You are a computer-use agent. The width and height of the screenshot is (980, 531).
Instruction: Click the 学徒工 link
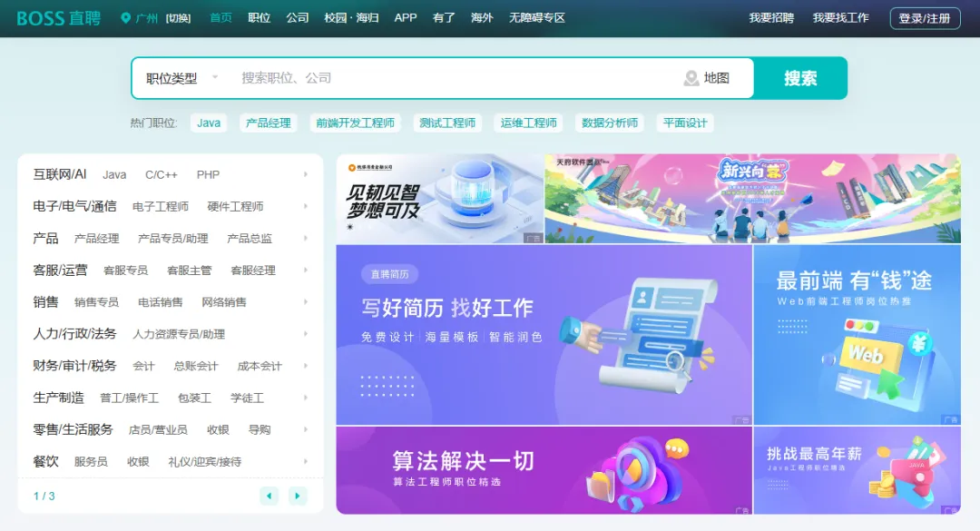(x=247, y=398)
